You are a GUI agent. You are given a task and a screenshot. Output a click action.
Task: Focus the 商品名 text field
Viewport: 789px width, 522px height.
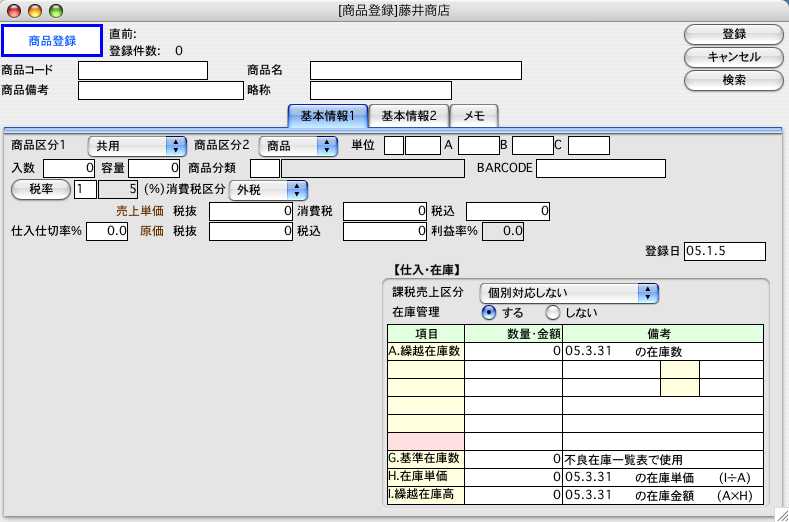[416, 70]
